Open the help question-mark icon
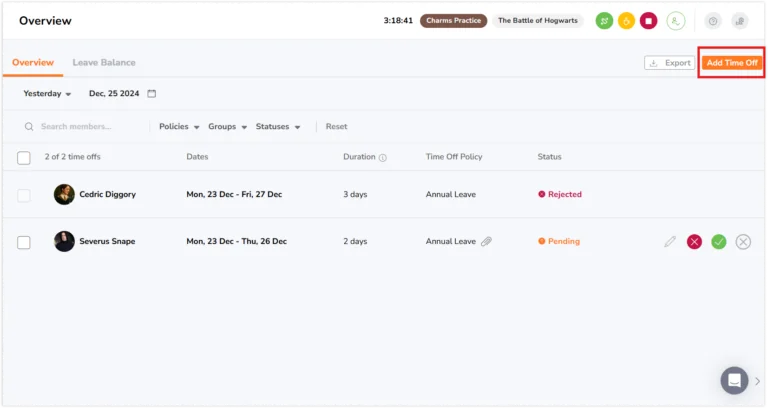The width and height of the screenshot is (768, 408). point(713,21)
